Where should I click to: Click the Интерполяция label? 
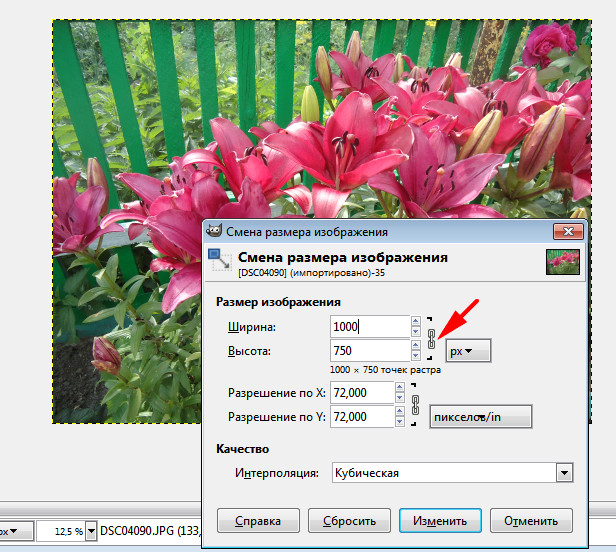tap(277, 473)
